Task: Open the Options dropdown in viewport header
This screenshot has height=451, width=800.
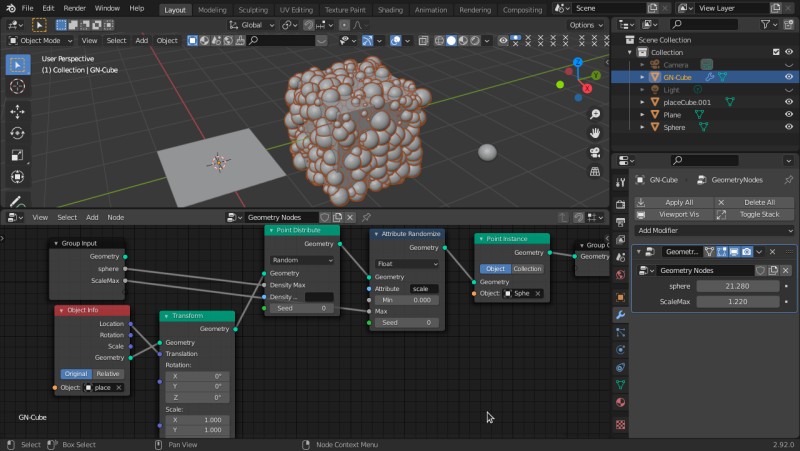Action: pyautogui.click(x=586, y=24)
